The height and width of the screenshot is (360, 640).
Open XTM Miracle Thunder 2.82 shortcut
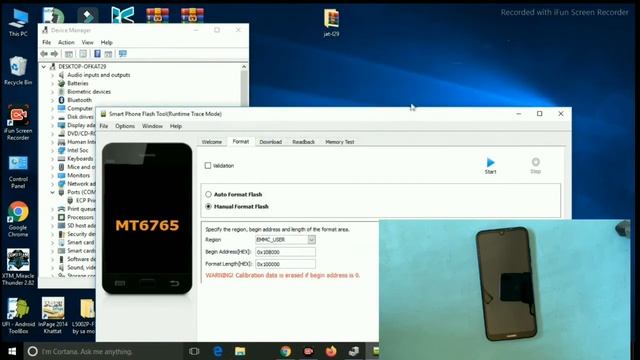tap(18, 267)
